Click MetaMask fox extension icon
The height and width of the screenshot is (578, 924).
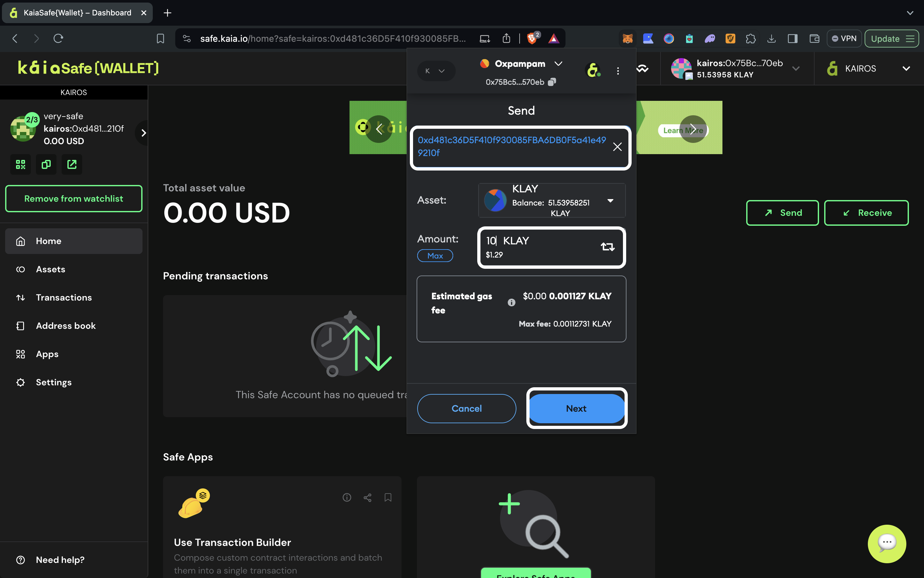point(627,39)
